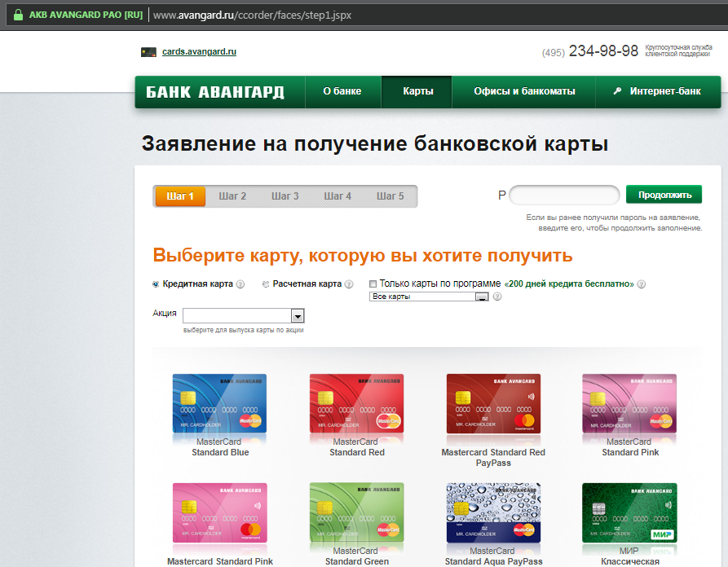The width and height of the screenshot is (728, 567).
Task: Click the green padlock security icon
Action: (18, 15)
